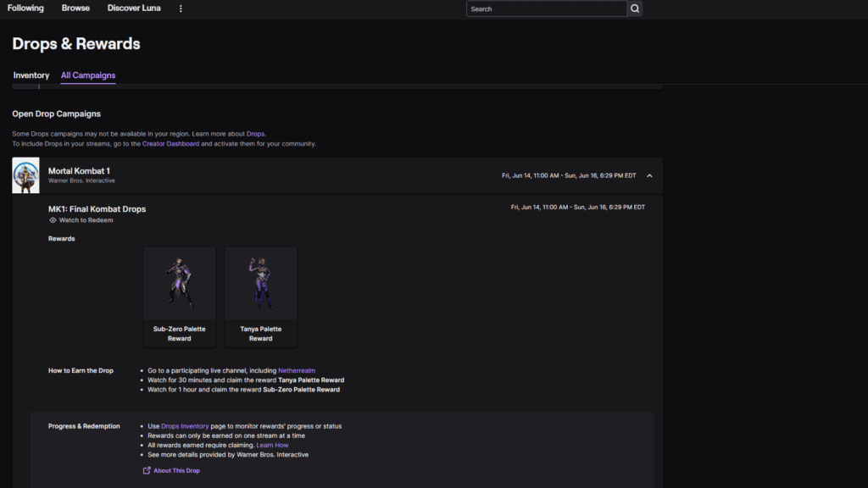Viewport: 868px width, 488px height.
Task: Click the Mortal Kombat 1 game icon
Action: point(25,175)
